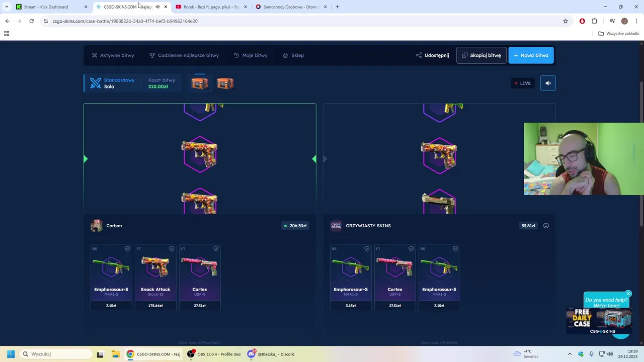Image resolution: width=644 pixels, height=362 pixels.
Task: Open Carban's Emphorosaur-S M4A1-S card
Action: click(111, 277)
